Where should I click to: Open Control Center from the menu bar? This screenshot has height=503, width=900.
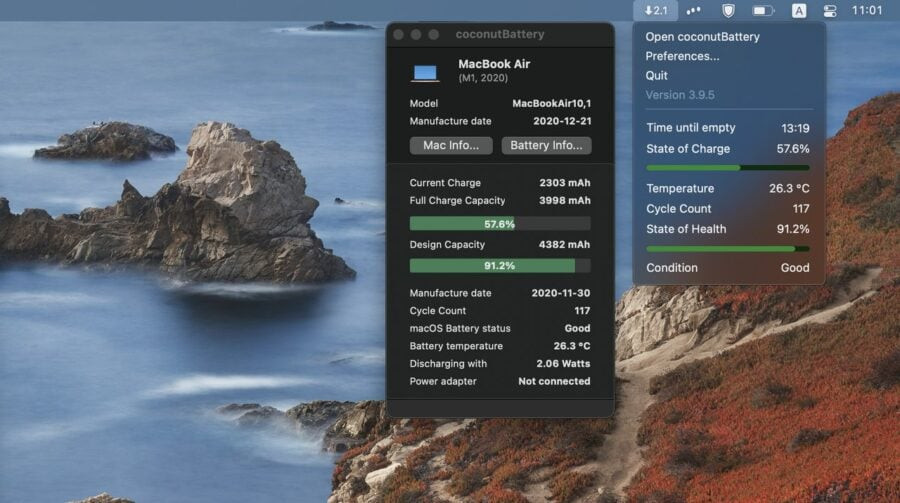829,10
